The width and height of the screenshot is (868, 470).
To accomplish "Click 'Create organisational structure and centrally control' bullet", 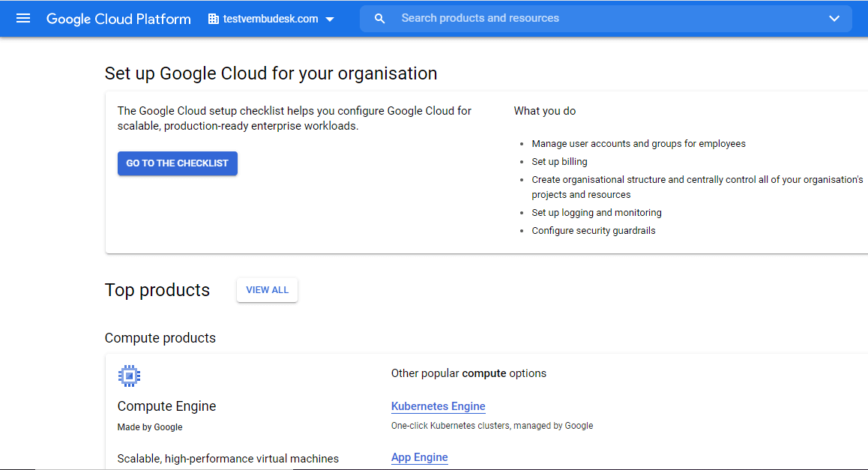I will click(697, 187).
